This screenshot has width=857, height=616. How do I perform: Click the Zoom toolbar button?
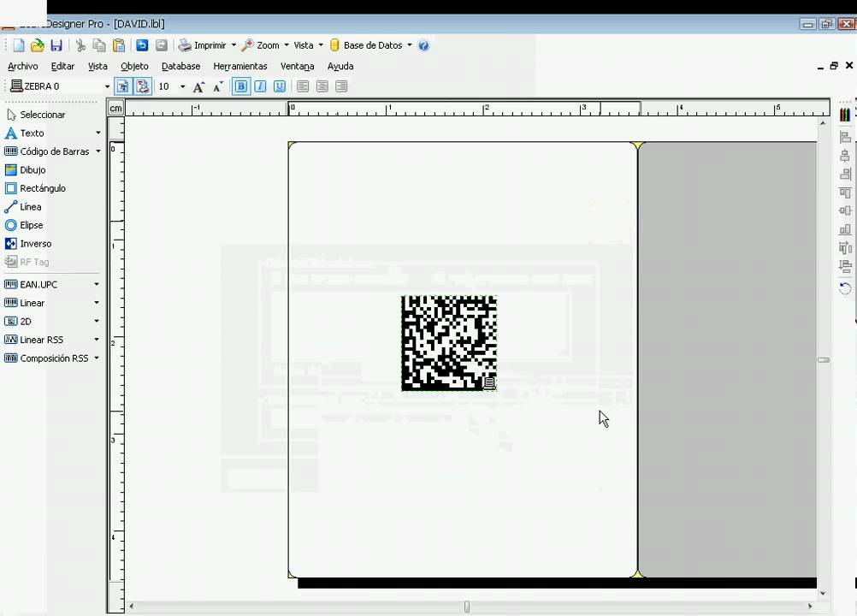pos(261,45)
